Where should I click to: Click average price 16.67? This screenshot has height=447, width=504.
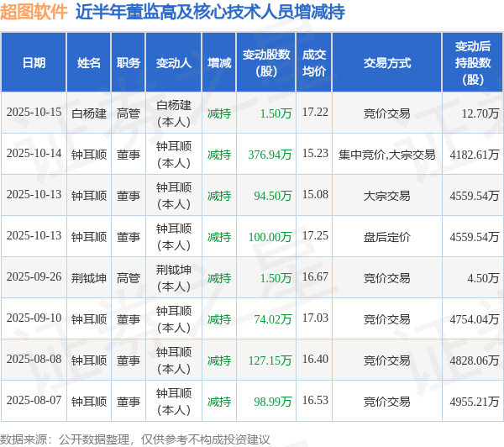click(315, 277)
